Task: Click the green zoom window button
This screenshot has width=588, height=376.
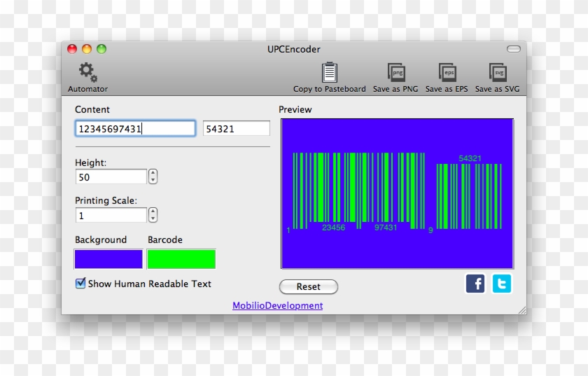Action: 101,49
